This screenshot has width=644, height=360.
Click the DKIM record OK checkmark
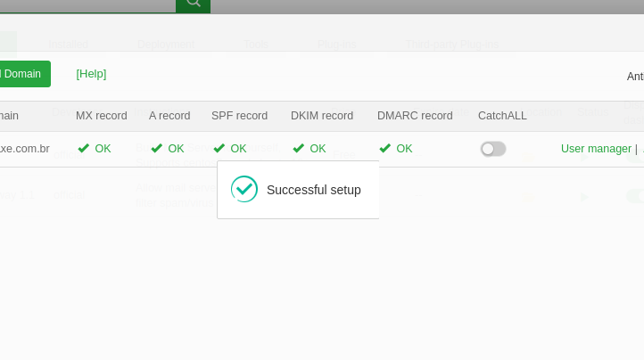tap(299, 149)
